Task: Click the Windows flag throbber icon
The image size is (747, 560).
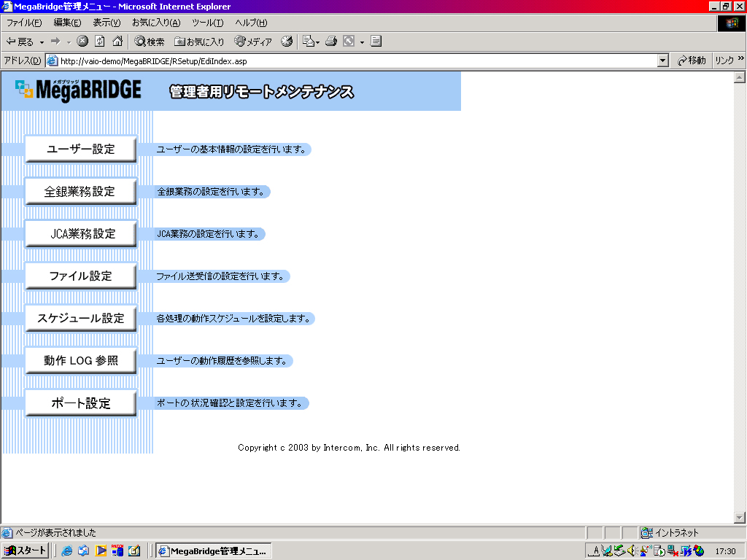Action: tap(731, 23)
